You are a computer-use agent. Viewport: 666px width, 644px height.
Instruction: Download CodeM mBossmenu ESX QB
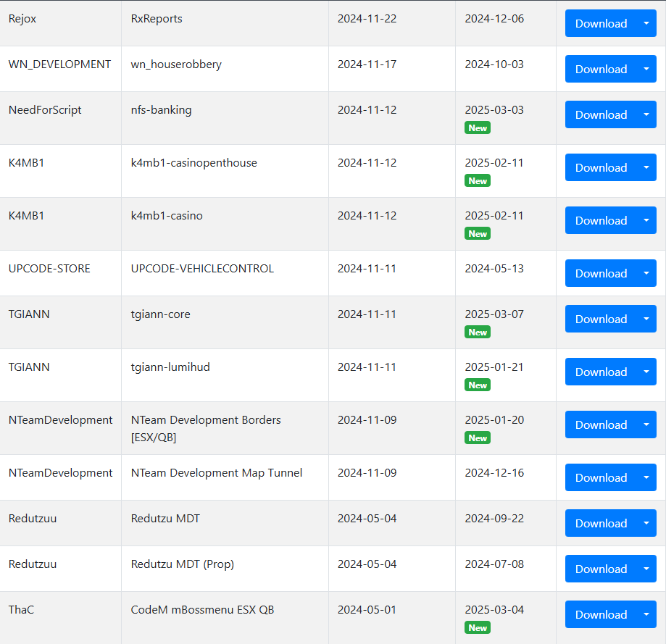(601, 614)
